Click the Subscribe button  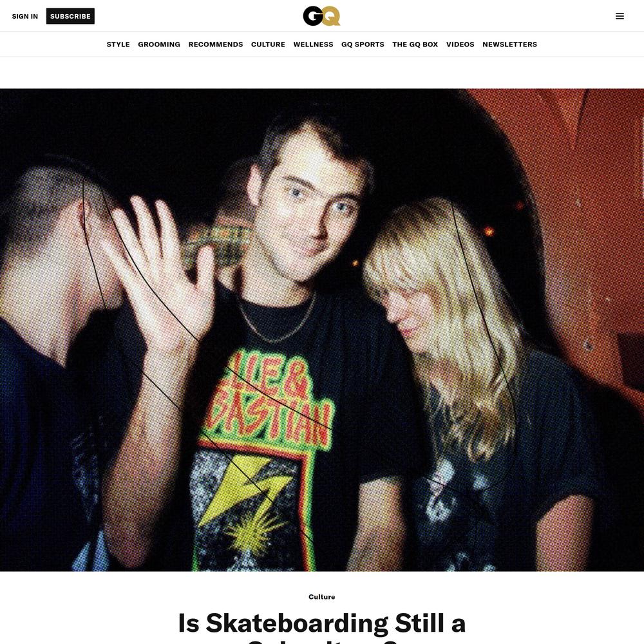[x=70, y=16]
